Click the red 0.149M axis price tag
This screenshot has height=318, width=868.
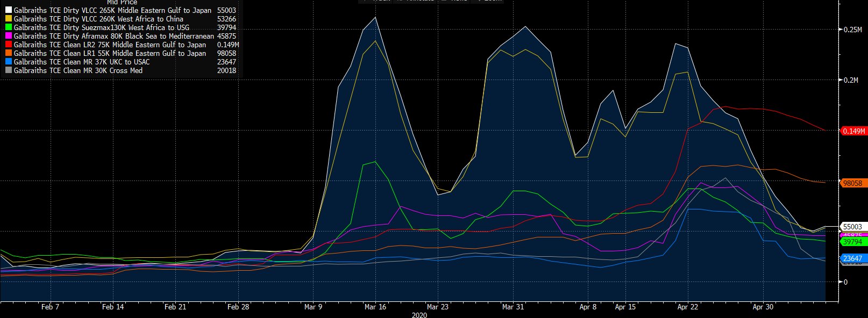point(853,131)
